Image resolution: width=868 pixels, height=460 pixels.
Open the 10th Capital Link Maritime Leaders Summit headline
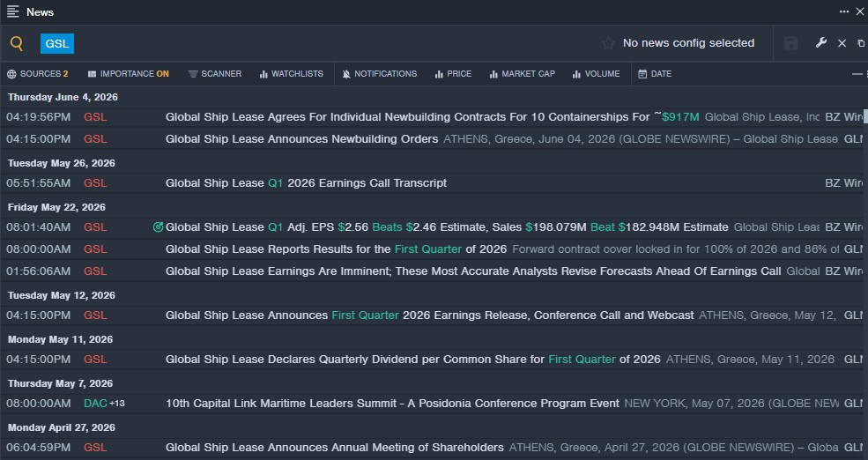pos(392,403)
